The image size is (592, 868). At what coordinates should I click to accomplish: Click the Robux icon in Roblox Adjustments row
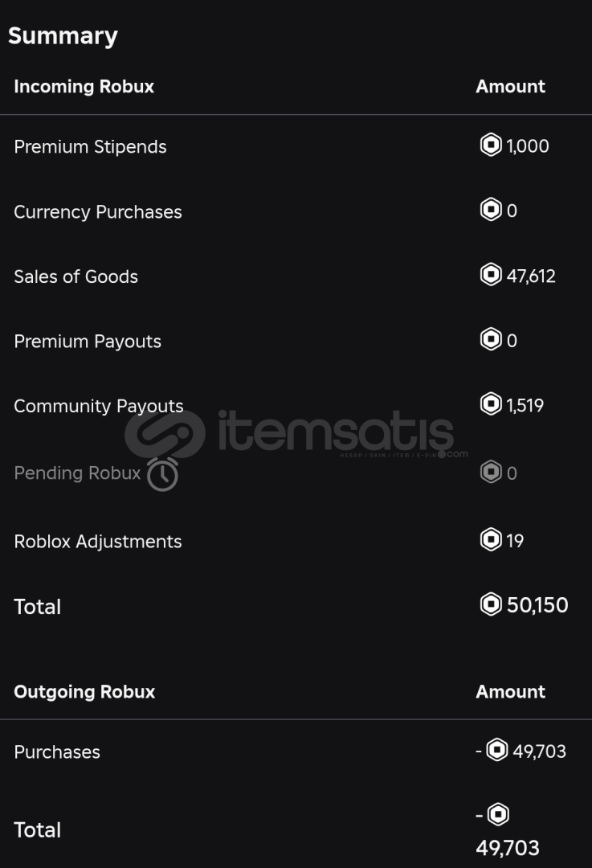(x=491, y=540)
